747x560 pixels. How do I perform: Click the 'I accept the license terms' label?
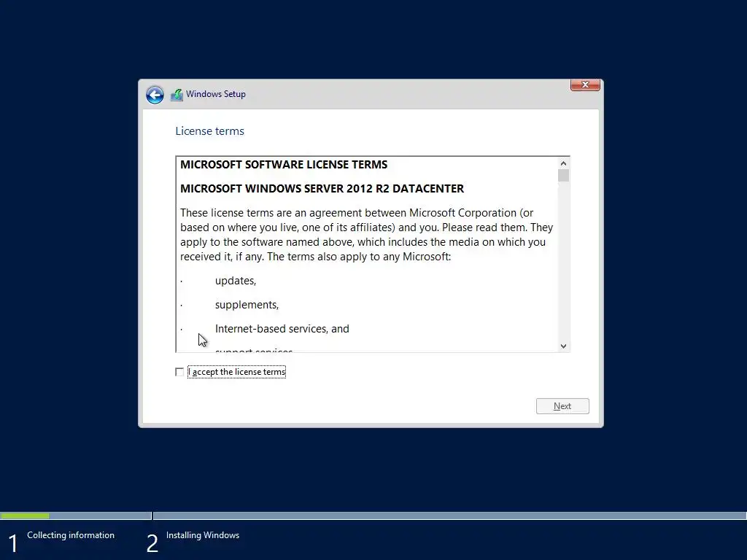coord(237,372)
